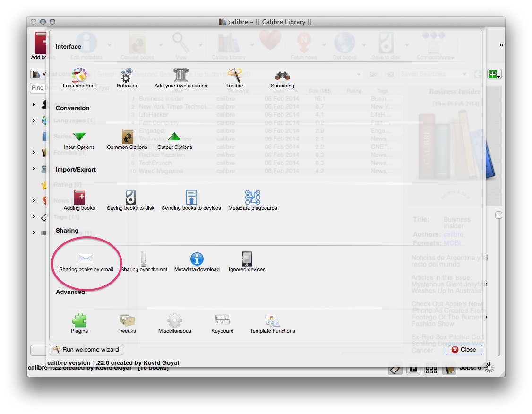Close the Preferences dialog

tap(464, 350)
